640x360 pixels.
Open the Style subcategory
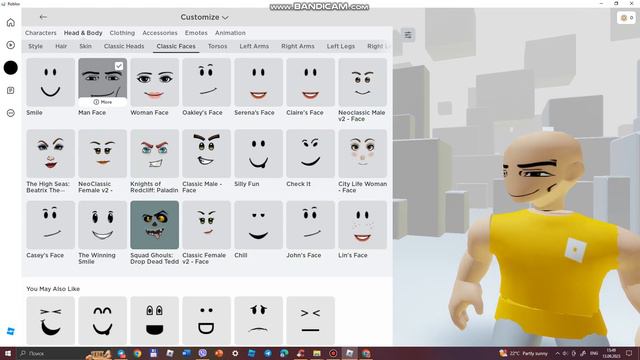[x=35, y=46]
